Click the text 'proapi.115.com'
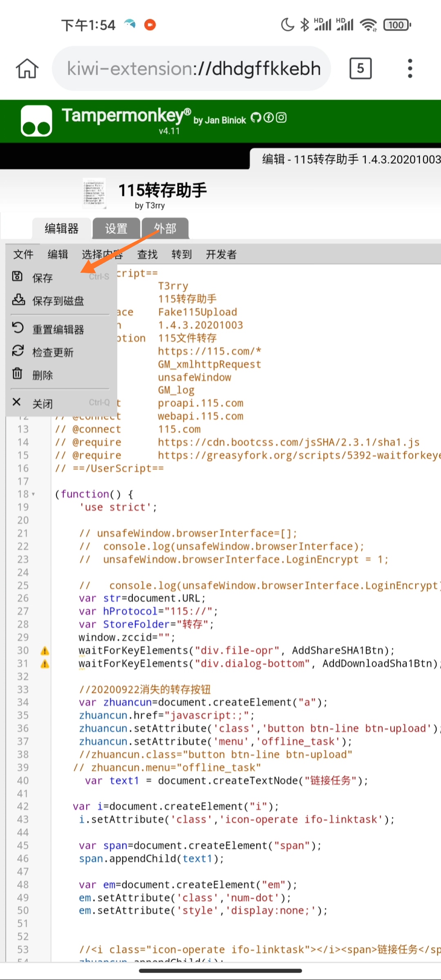The height and width of the screenshot is (980, 441). (x=200, y=403)
